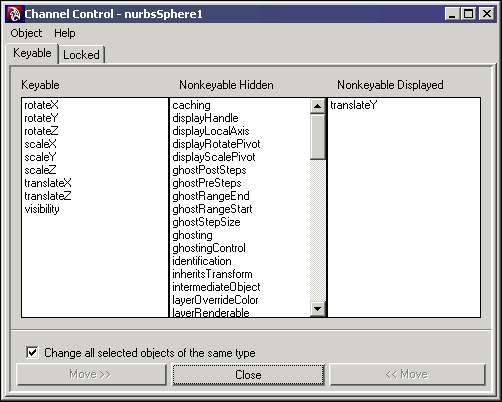
Task: Click the Close button
Action: pyautogui.click(x=248, y=375)
